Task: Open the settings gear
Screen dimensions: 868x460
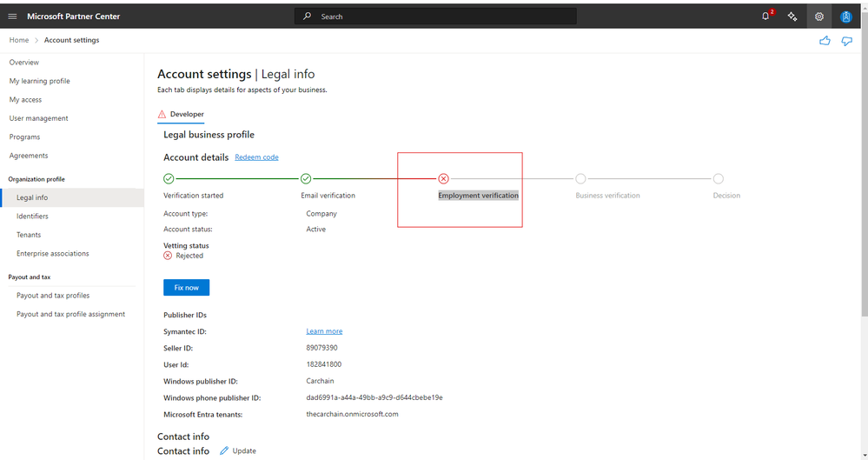Action: tap(819, 17)
